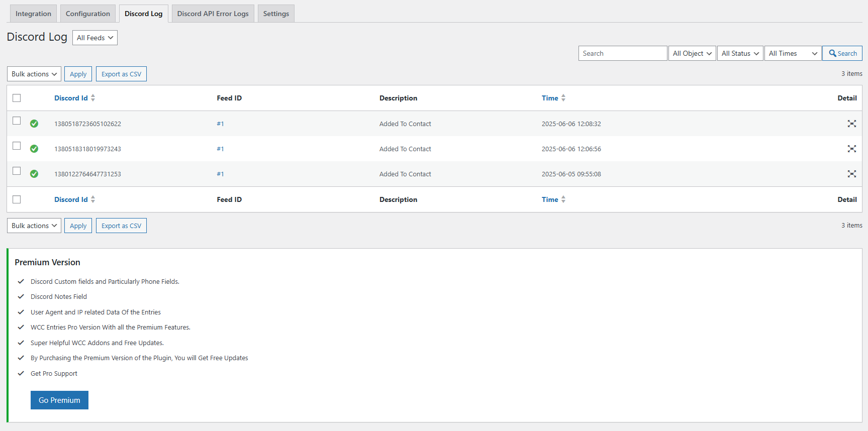The height and width of the screenshot is (431, 868).
Task: Open the All Status filter dropdown
Action: coord(740,53)
